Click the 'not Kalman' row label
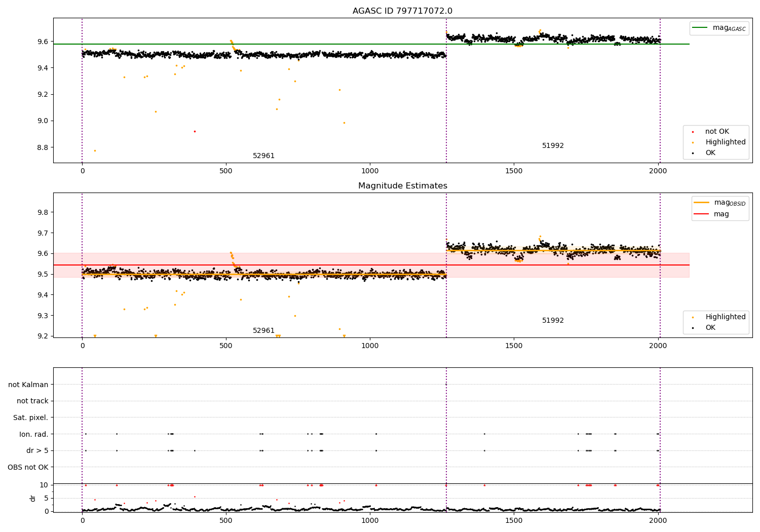 (x=28, y=385)
